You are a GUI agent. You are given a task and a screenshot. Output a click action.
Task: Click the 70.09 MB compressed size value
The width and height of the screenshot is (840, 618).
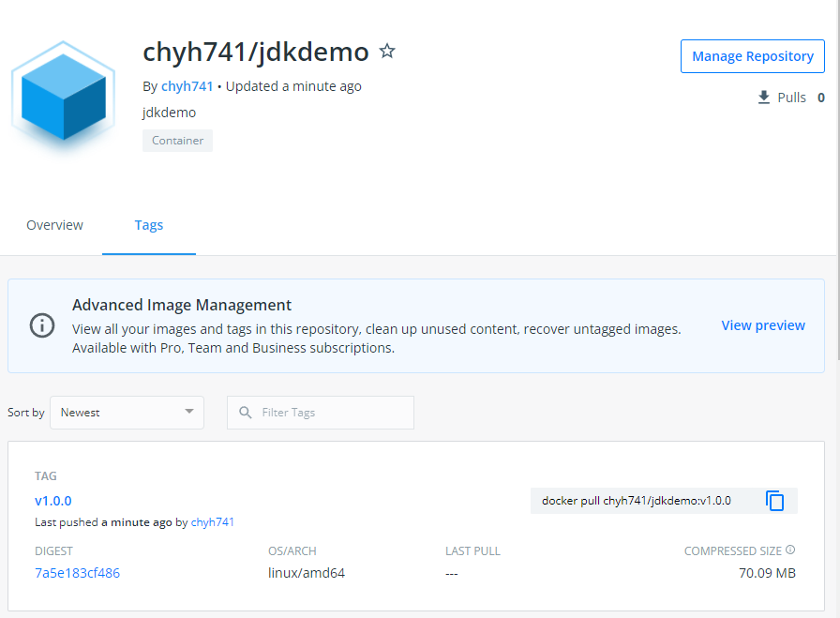(x=767, y=573)
